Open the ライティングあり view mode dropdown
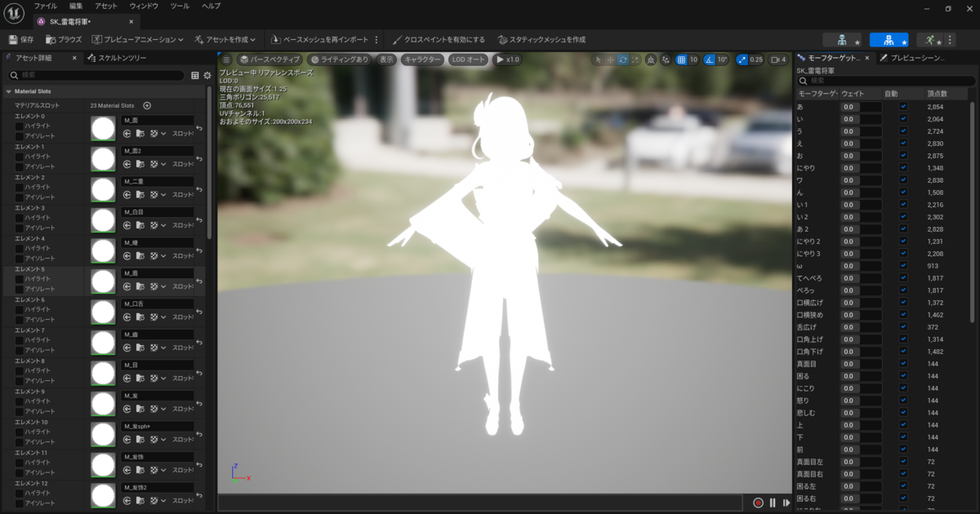Viewport: 980px width, 514px height. pyautogui.click(x=340, y=60)
